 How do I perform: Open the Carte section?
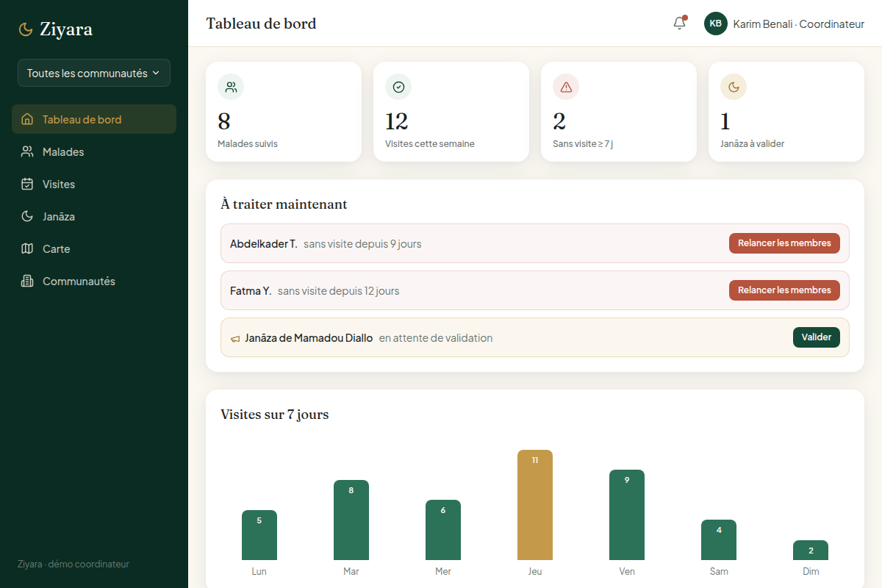coord(94,248)
